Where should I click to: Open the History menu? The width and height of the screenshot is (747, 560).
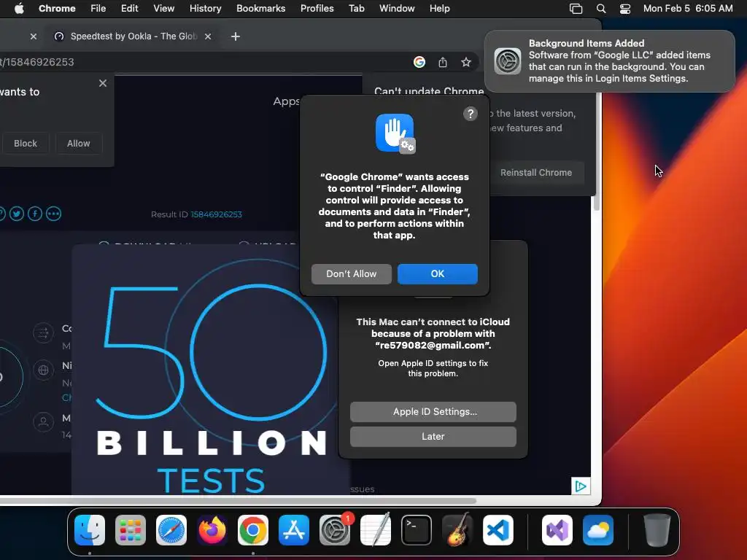pyautogui.click(x=205, y=9)
